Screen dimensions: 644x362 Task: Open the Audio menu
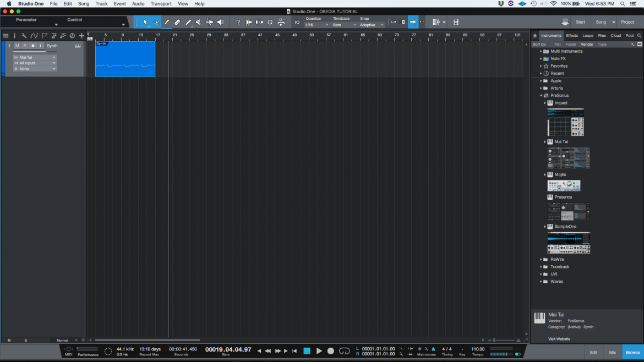pyautogui.click(x=138, y=4)
